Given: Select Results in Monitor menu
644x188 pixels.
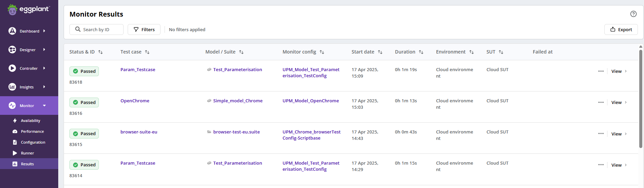Looking at the screenshot, I should click(x=29, y=164).
